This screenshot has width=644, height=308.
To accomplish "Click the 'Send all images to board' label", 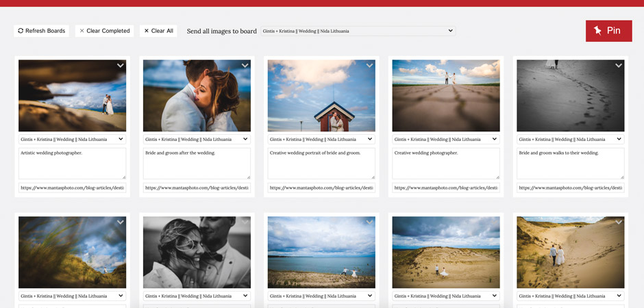I will [222, 31].
